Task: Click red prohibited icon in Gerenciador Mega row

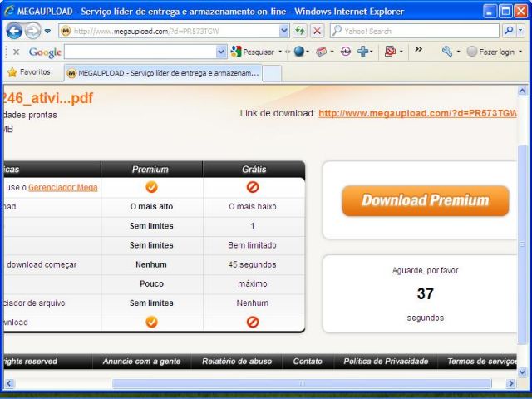Action: [253, 187]
